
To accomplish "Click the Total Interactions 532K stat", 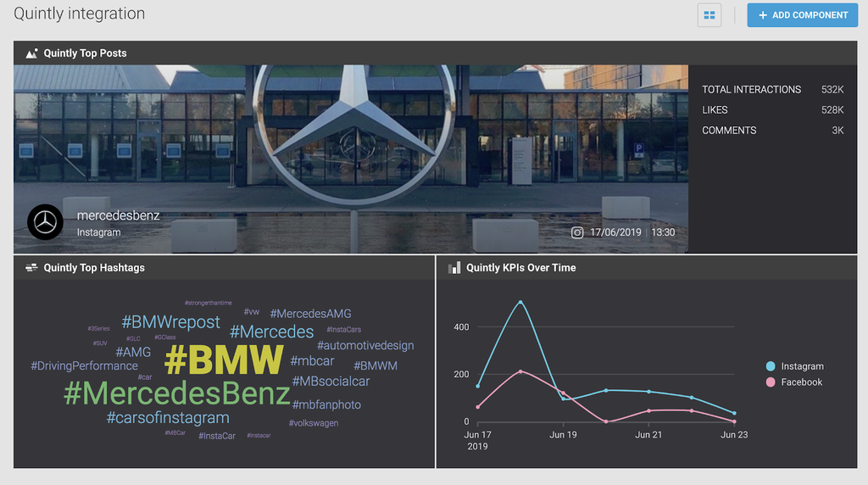I will (x=772, y=90).
